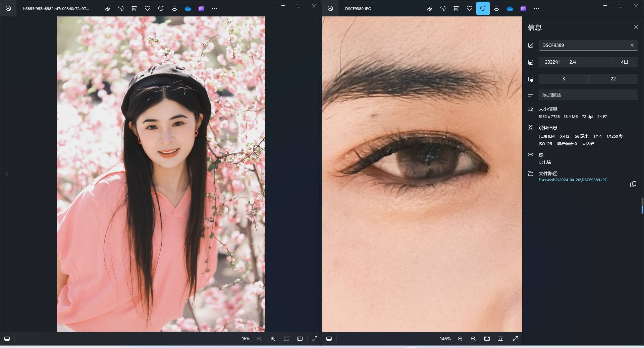This screenshot has width=644, height=348.
Task: Click the OneDrive cloud icon in right window
Action: (510, 8)
